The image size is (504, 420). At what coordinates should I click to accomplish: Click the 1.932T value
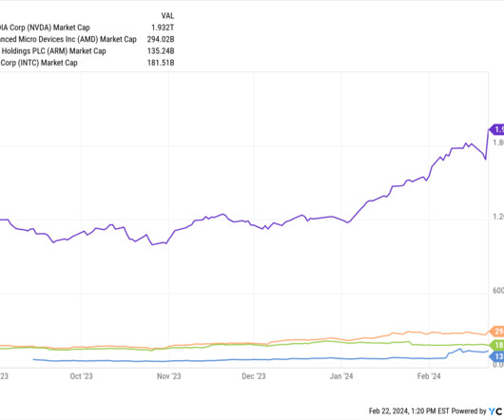(163, 28)
